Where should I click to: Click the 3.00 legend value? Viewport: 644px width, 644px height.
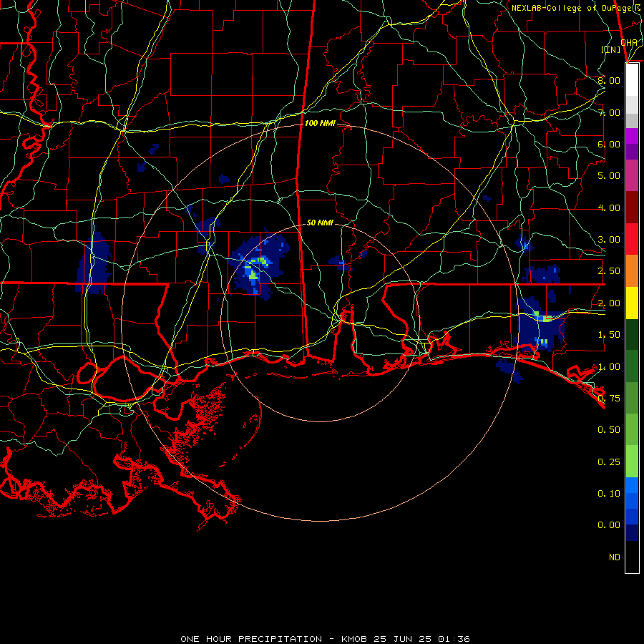point(609,240)
